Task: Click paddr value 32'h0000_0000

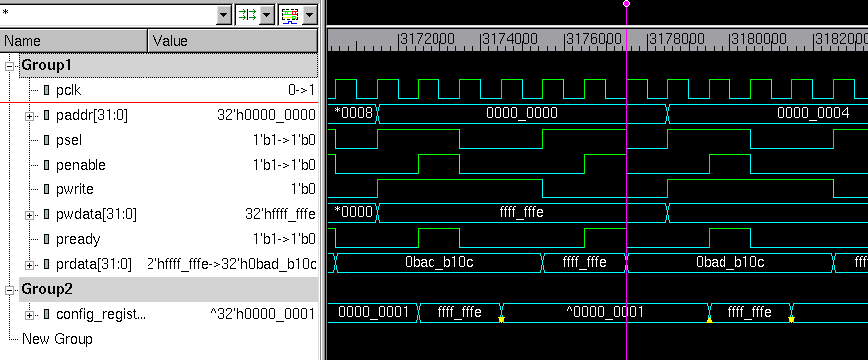Action: [x=266, y=116]
